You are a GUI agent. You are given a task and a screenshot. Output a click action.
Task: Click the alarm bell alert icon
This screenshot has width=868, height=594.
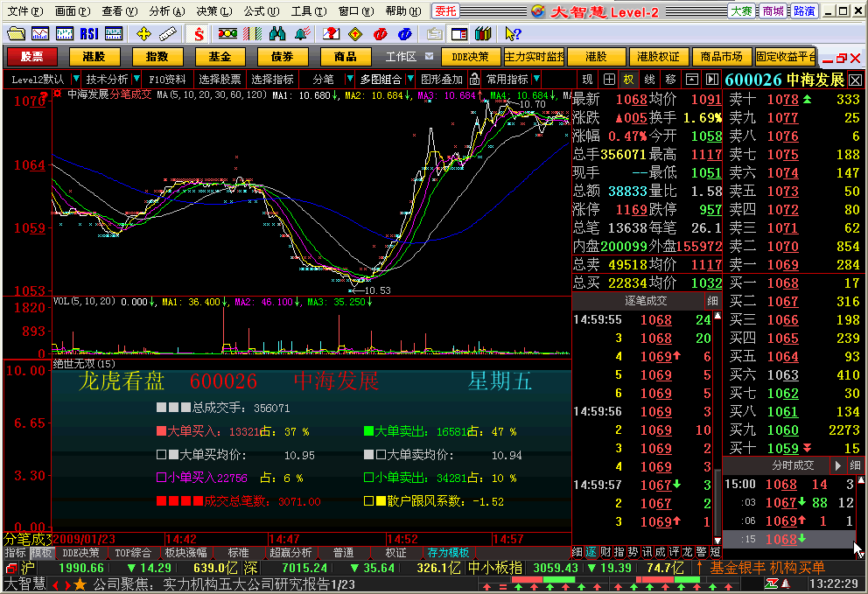point(302,34)
